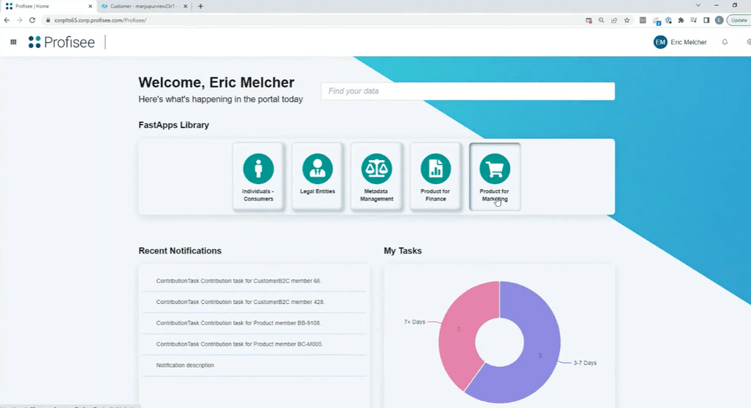751x408 pixels.
Task: Close the Profisee | Home tab
Action: [90, 6]
